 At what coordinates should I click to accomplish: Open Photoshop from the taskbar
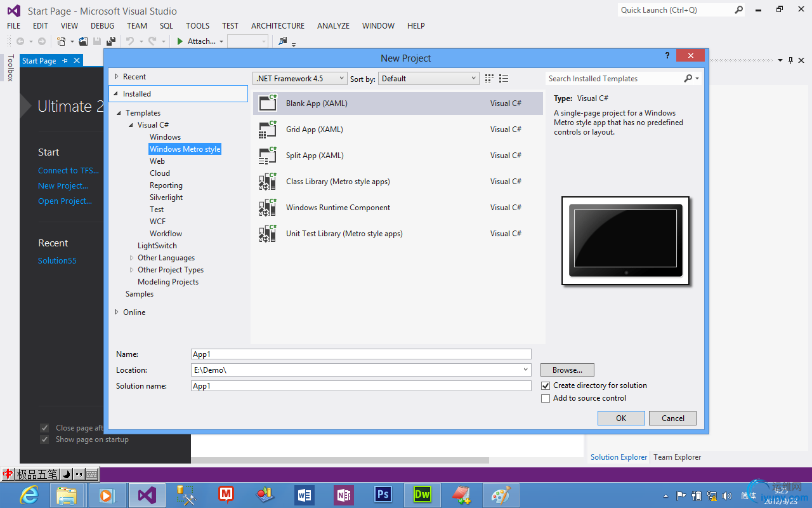(383, 495)
